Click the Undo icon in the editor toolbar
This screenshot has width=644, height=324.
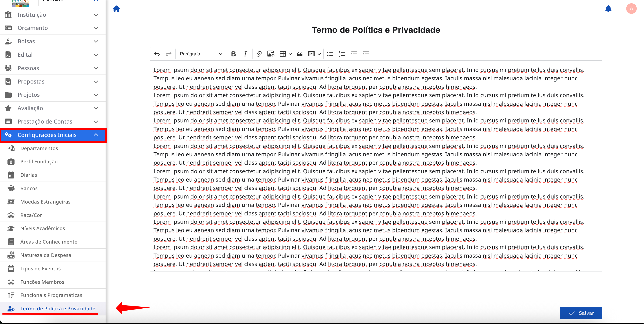click(157, 54)
